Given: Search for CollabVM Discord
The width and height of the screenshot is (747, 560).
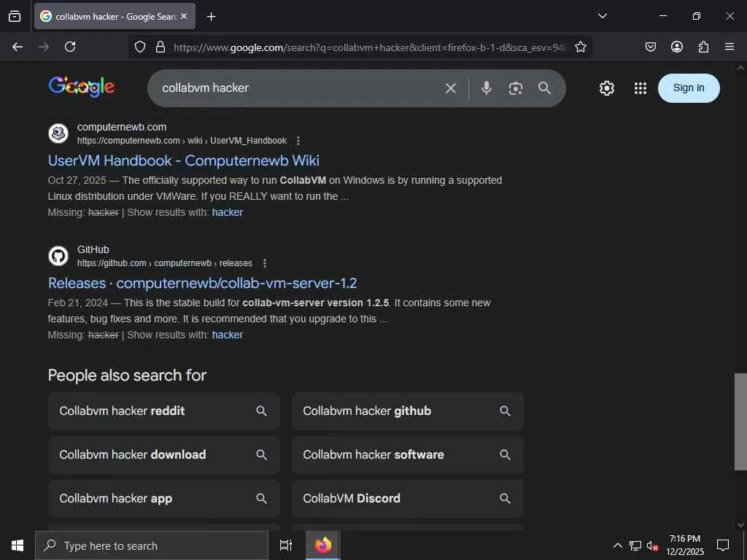Looking at the screenshot, I should pos(408,499).
